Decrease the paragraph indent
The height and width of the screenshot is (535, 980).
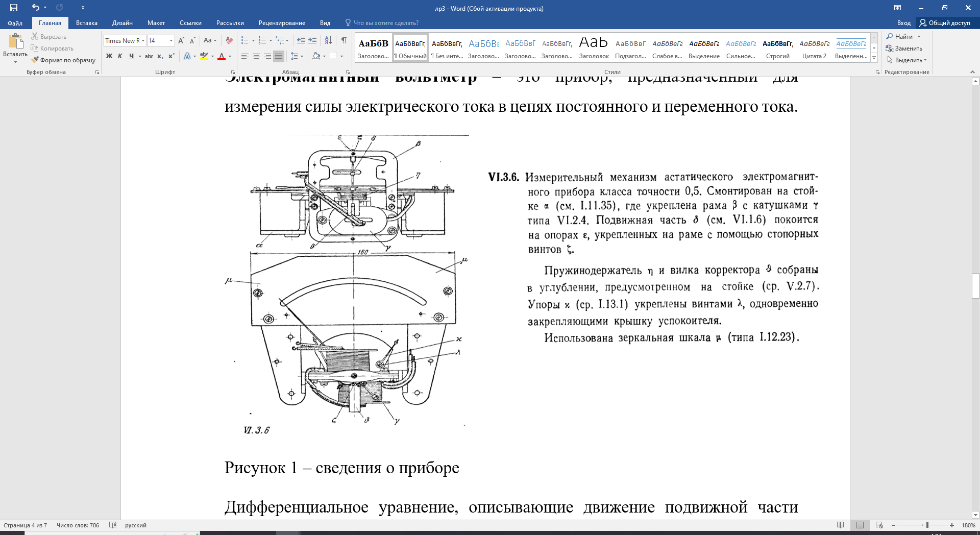tap(301, 40)
